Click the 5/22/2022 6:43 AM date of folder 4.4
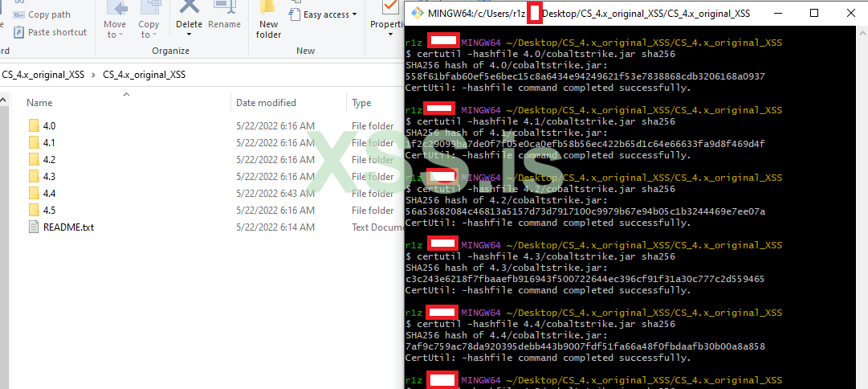 pyautogui.click(x=275, y=194)
